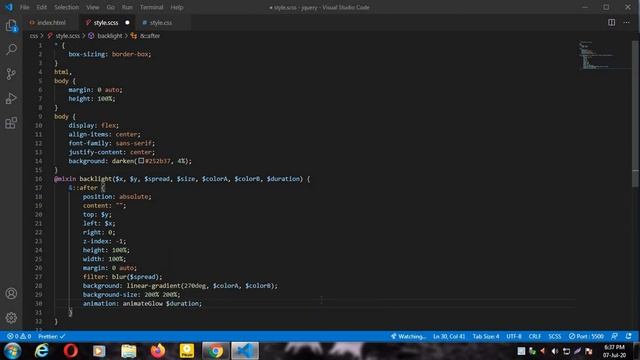The image size is (640, 360).
Task: Open the Run and Debug view
Action: click(x=11, y=98)
